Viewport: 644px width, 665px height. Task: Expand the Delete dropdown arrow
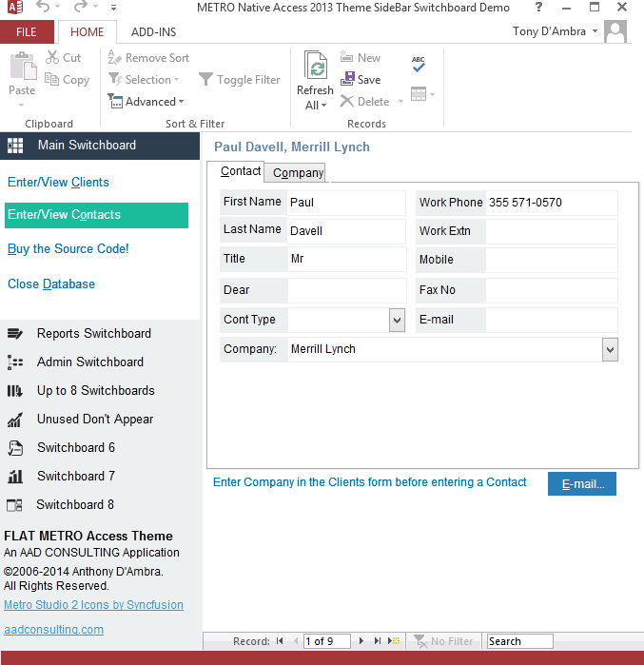point(400,102)
